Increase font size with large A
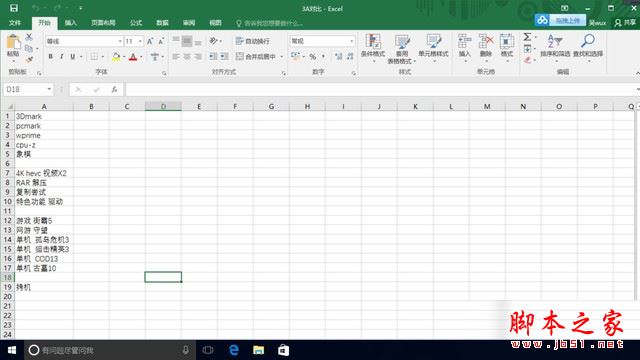The width and height of the screenshot is (640, 360). [x=150, y=41]
